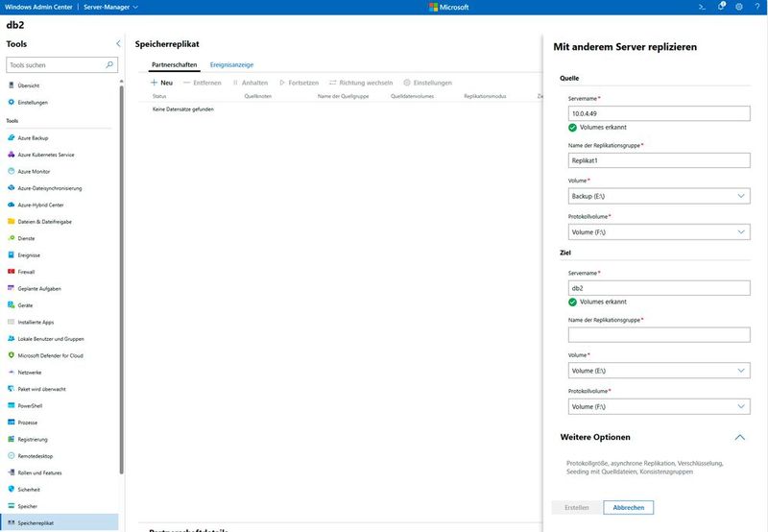The image size is (768, 532).
Task: Click the Windows Admin Center title link
Action: pos(38,7)
